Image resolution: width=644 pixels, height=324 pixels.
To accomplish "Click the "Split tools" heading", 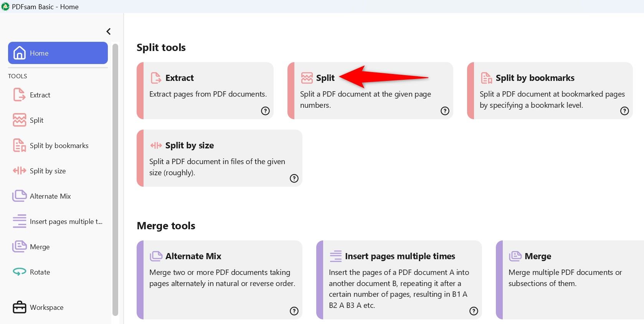I will (161, 48).
